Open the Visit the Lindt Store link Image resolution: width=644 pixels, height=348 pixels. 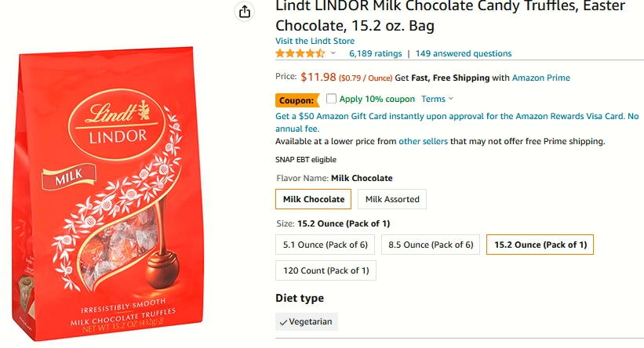coord(315,41)
